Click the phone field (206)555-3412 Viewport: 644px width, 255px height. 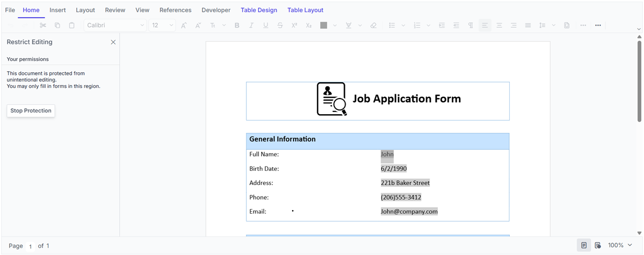coord(401,197)
